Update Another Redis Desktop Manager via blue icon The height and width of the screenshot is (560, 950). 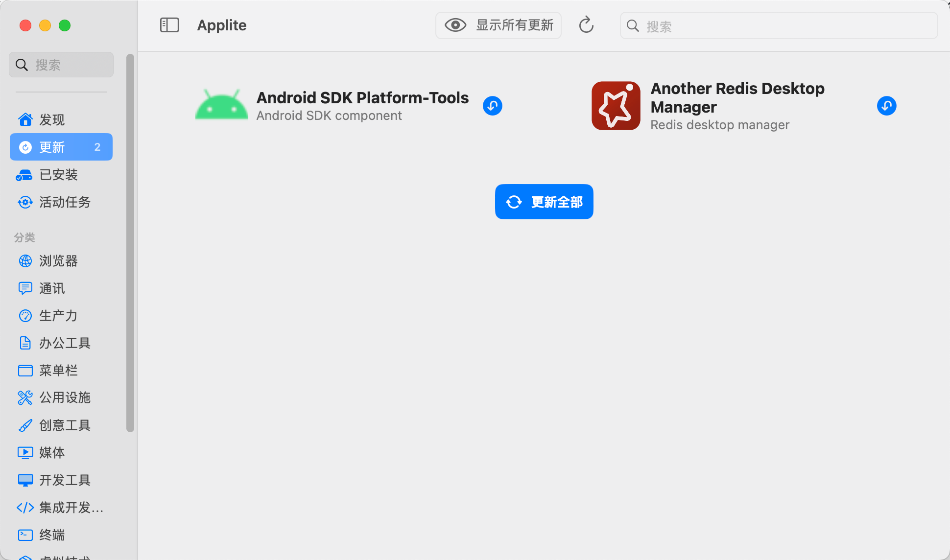tap(887, 106)
